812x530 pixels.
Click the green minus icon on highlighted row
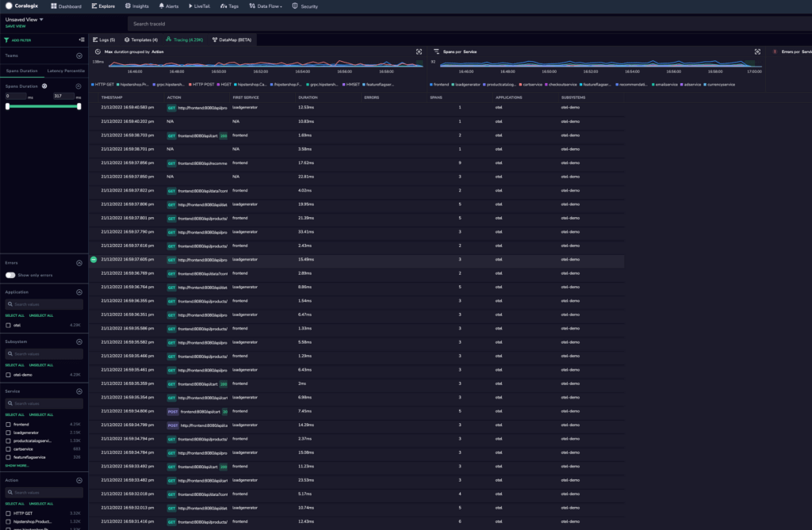pos(94,259)
